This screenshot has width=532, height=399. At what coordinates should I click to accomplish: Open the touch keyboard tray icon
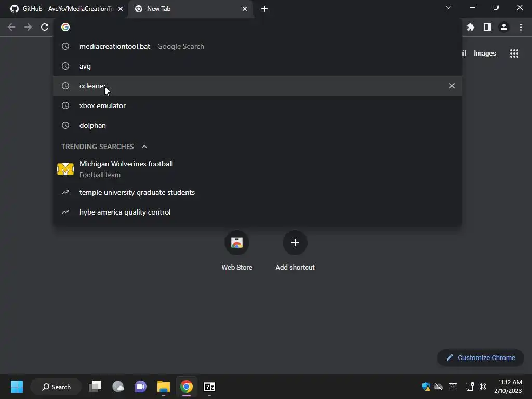coord(453,387)
